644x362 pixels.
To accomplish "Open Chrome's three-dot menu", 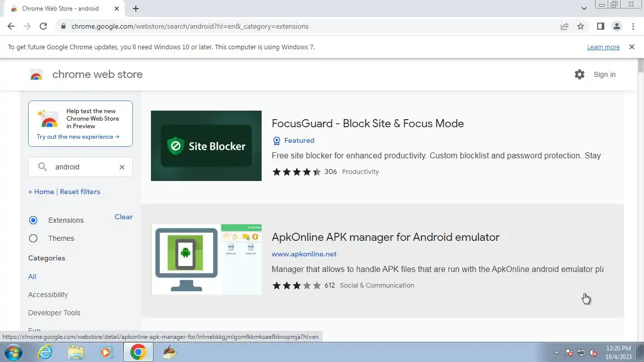I will pyautogui.click(x=633, y=26).
